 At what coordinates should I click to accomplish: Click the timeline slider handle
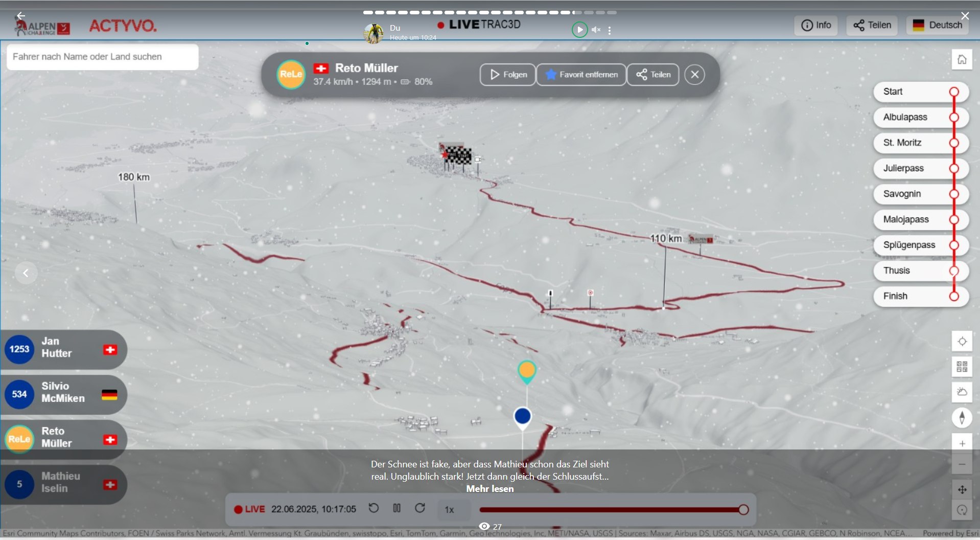(743, 509)
